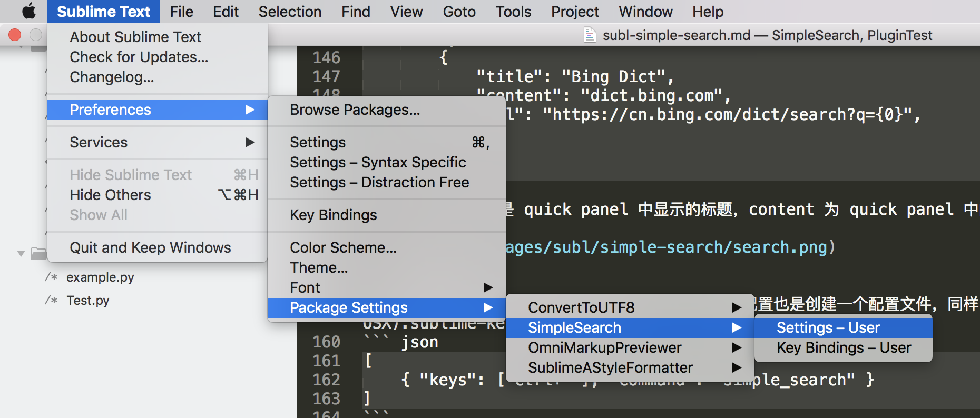Expand the ConvertToUTF8 submenu
The image size is (980, 418).
coord(630,307)
